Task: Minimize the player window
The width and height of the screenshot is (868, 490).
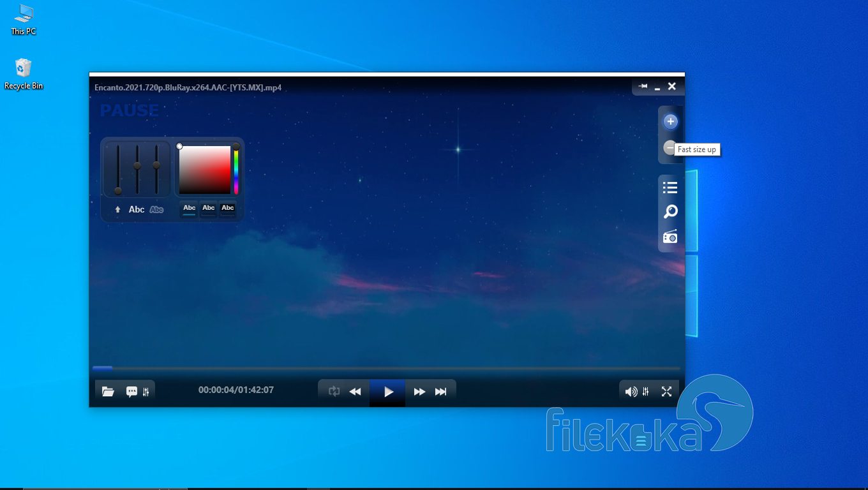Action: point(657,89)
